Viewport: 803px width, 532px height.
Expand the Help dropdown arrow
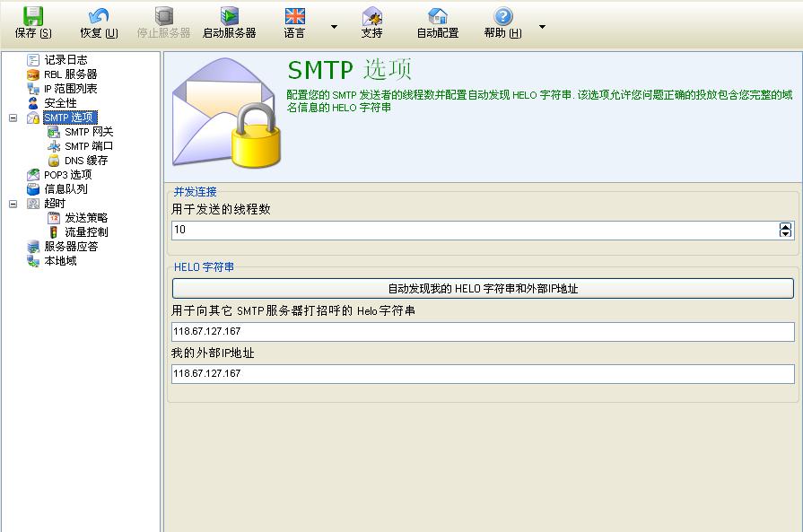542,27
